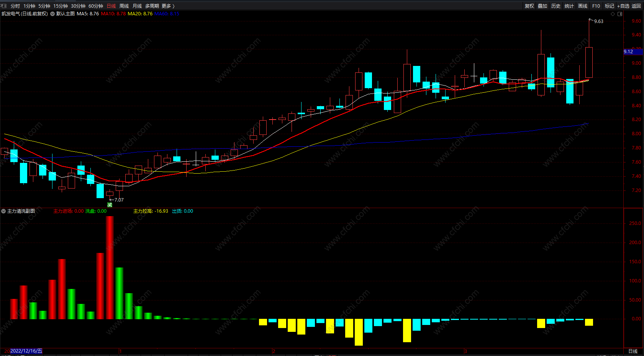Click the 9.12 current price label
This screenshot has width=644, height=356.
(628, 52)
